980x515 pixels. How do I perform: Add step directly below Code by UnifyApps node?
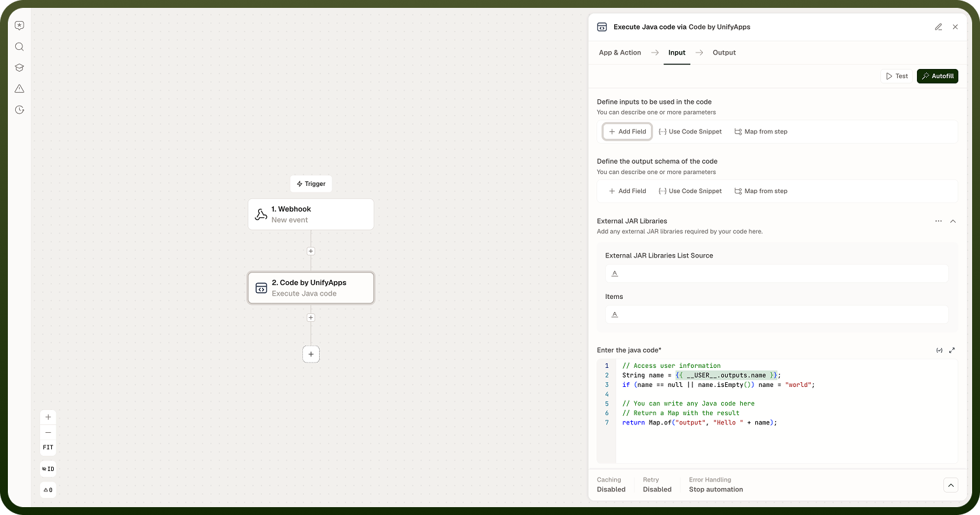point(311,317)
